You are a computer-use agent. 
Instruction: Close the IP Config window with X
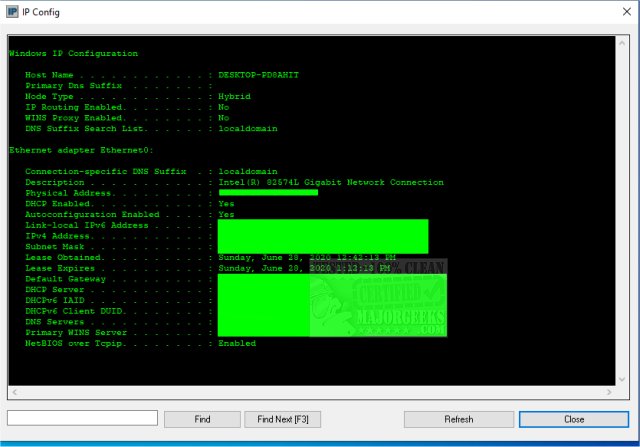(x=627, y=12)
